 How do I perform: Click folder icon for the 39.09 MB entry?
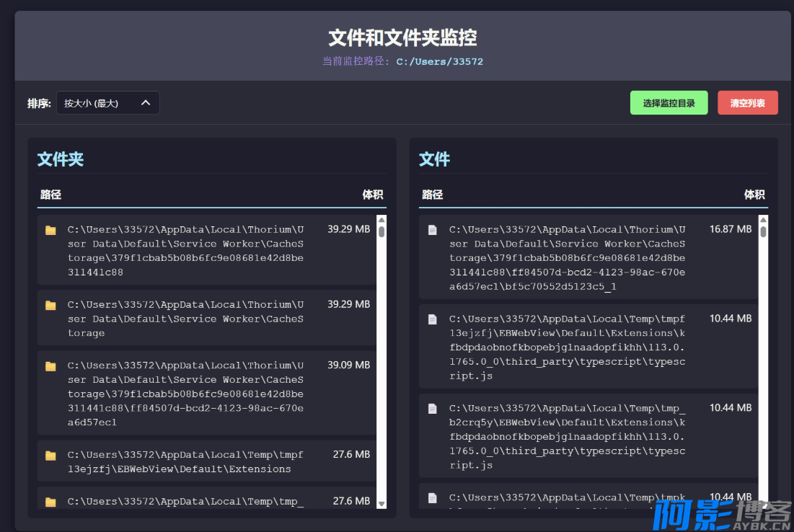50,366
